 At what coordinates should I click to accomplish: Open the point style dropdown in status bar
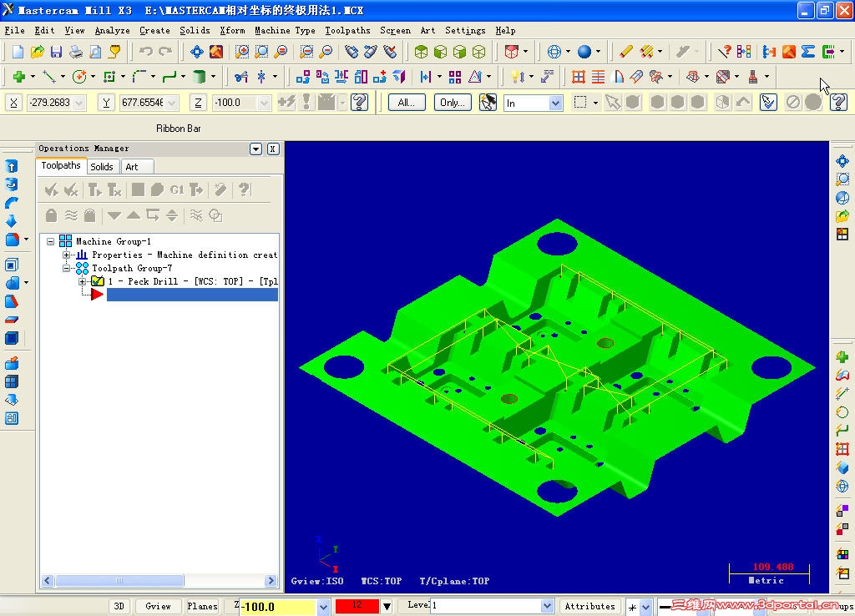pos(645,607)
